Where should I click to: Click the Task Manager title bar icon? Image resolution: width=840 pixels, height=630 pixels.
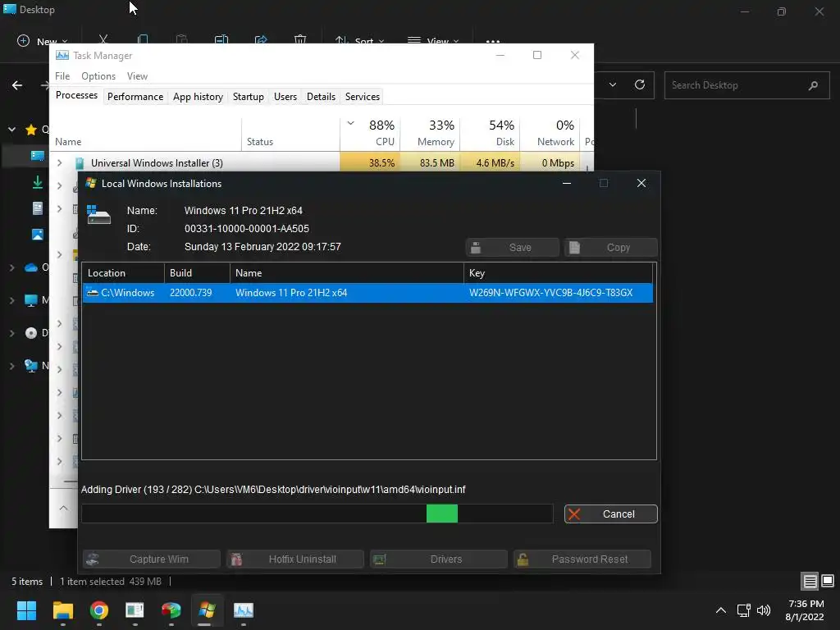tap(62, 55)
